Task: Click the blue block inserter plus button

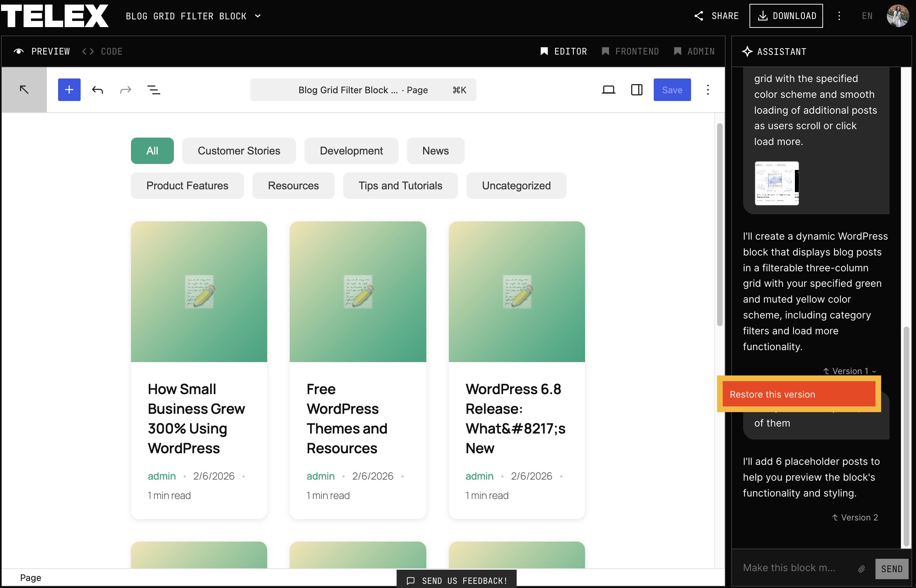Action: [x=69, y=90]
